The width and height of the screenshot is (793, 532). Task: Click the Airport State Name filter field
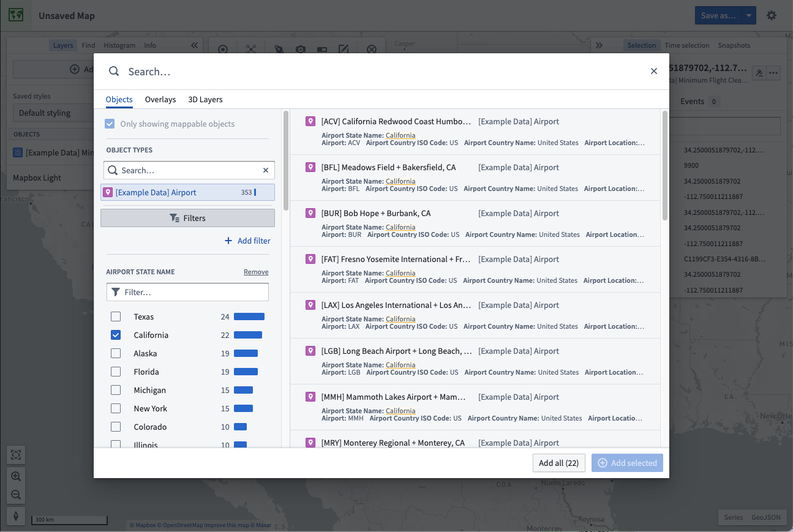point(187,292)
